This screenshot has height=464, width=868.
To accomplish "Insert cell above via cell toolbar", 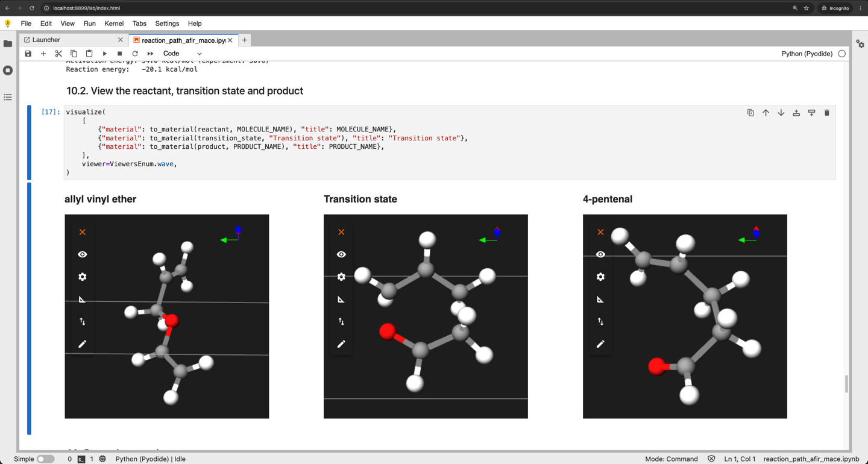I will coord(796,113).
